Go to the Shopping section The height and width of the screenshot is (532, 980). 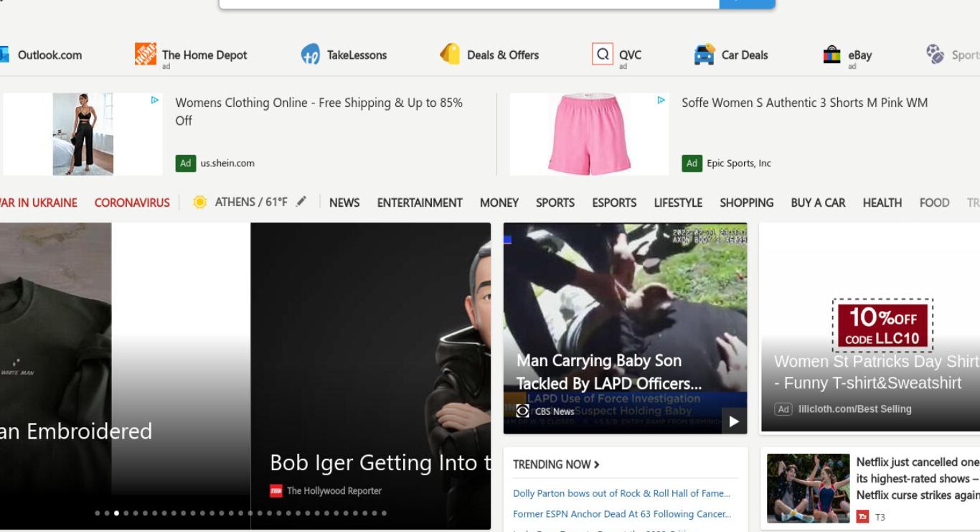click(747, 202)
